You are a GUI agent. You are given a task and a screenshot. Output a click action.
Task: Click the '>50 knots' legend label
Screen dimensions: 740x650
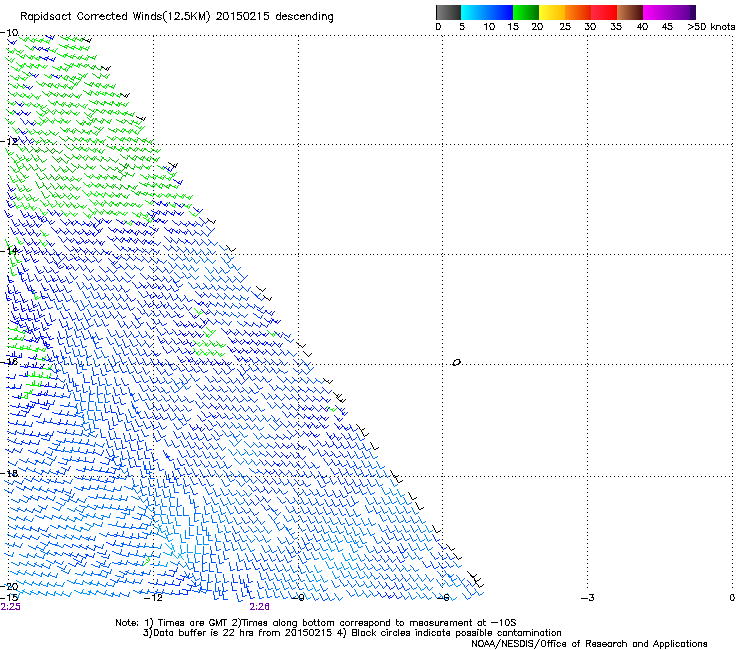711,27
